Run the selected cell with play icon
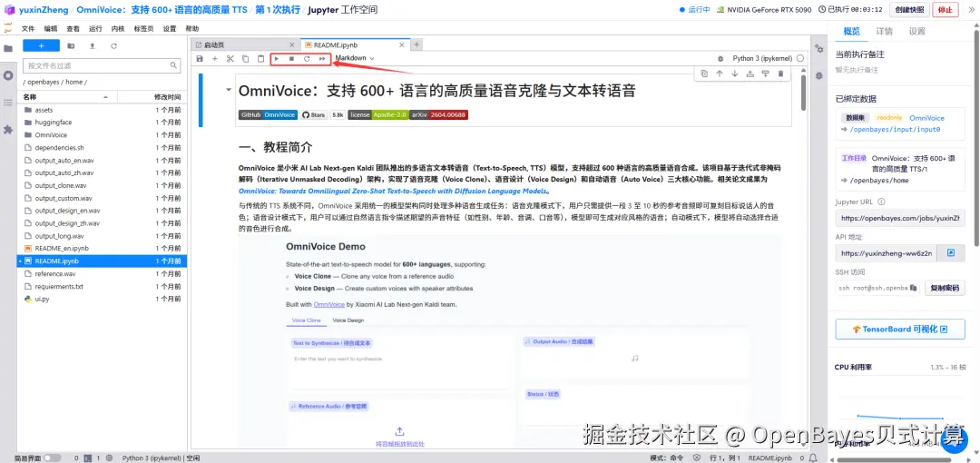The height and width of the screenshot is (463, 980). pyautogui.click(x=276, y=59)
